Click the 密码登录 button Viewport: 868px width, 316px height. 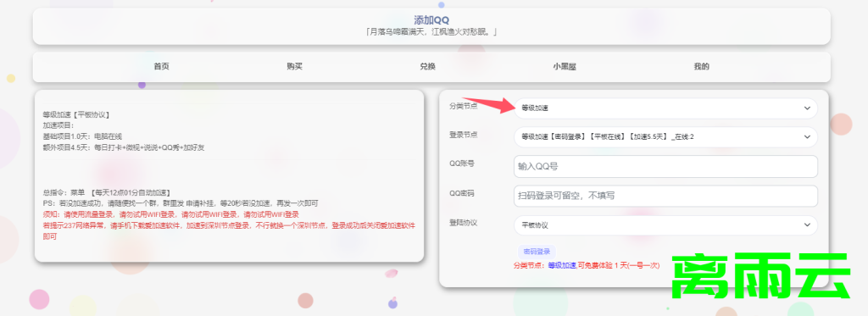(537, 252)
